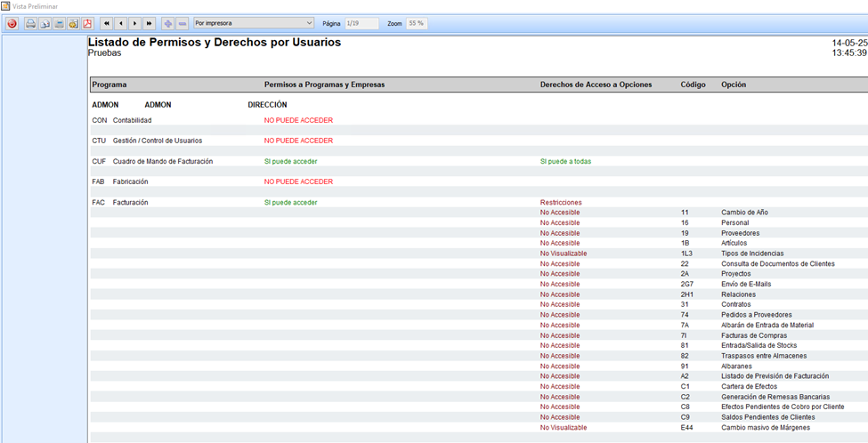Click the 'Programa' column header
Image resolution: width=868 pixels, height=443 pixels.
pyautogui.click(x=109, y=85)
